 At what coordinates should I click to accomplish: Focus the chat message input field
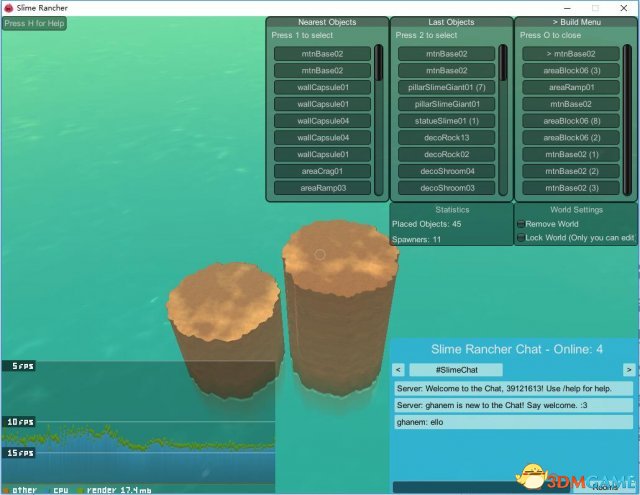[482, 487]
